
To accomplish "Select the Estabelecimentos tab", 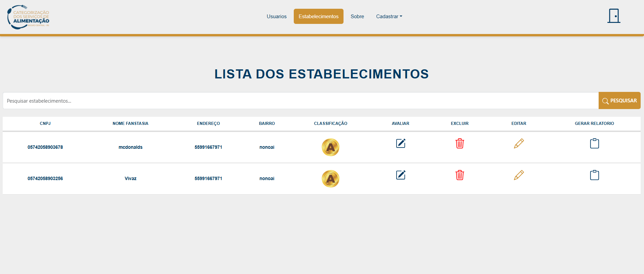I will [318, 16].
